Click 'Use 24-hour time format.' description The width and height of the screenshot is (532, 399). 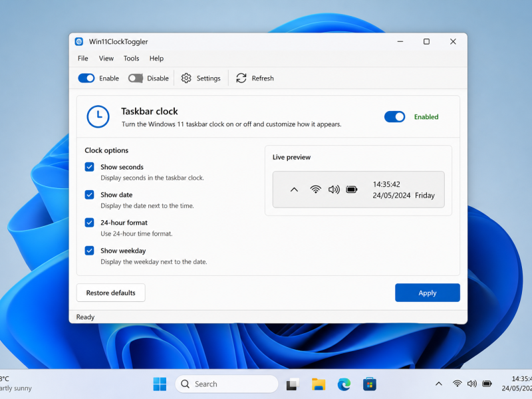[x=136, y=233]
